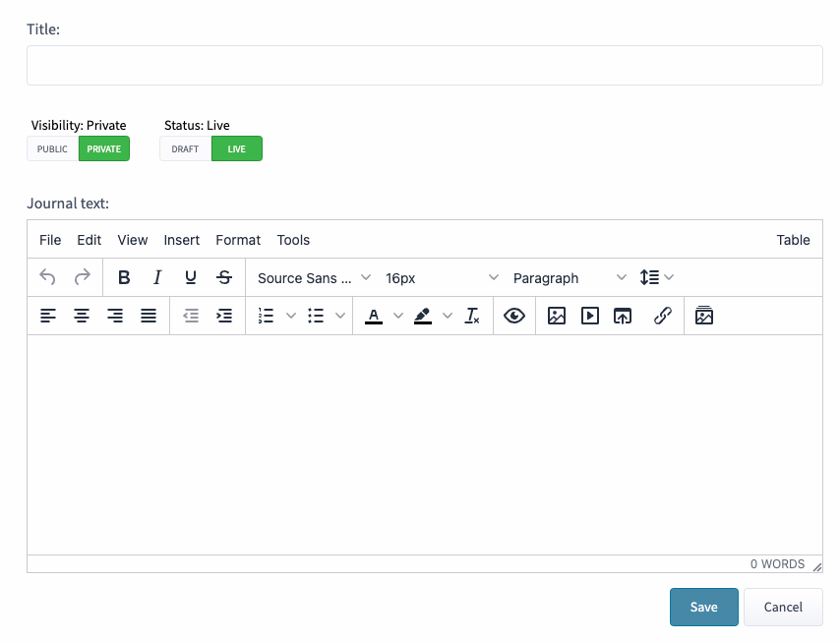
Task: Toggle strikethrough formatting
Action: click(224, 277)
